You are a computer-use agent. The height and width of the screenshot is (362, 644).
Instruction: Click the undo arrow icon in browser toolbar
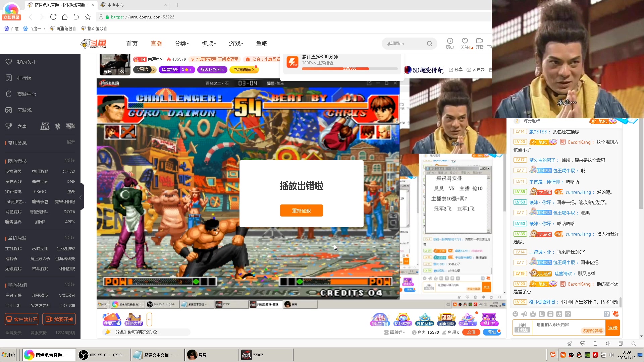[x=76, y=17]
